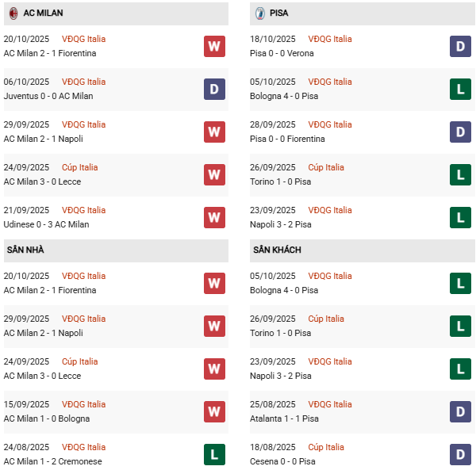Click the D badge for Juventus 0-0 AC Milan
The width and height of the screenshot is (476, 470).
(x=214, y=89)
